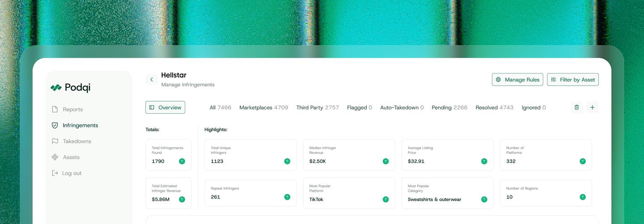Viewport: 644px width, 224px height.
Task: Show the Third Party infringements tab
Action: click(317, 108)
